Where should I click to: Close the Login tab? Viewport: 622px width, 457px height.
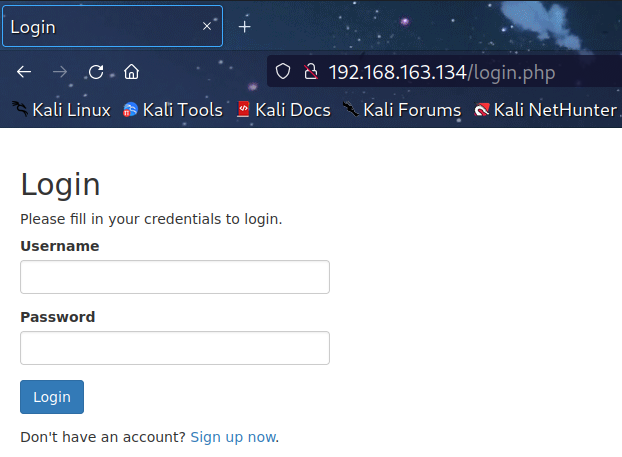coord(207,27)
